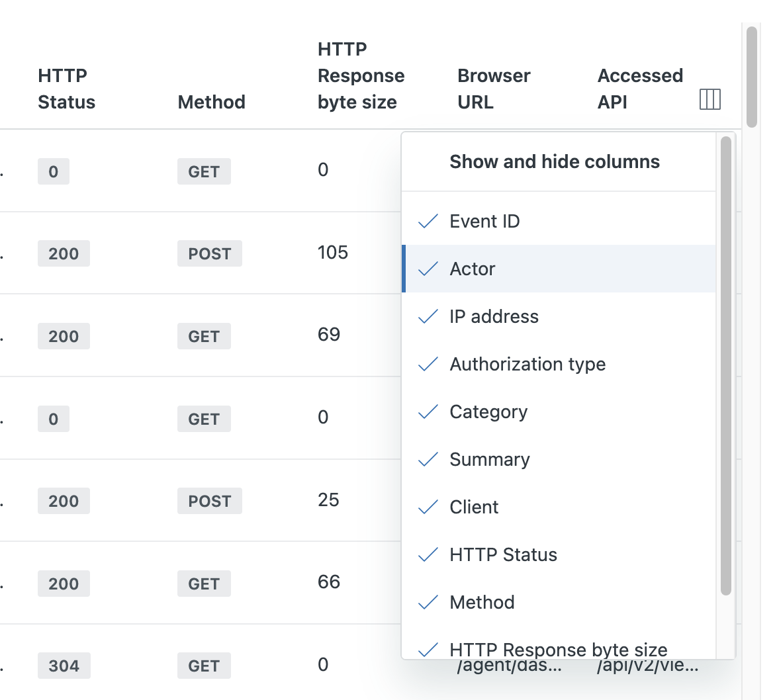The height and width of the screenshot is (700, 777).
Task: Hide the Method column via menu
Action: point(482,602)
